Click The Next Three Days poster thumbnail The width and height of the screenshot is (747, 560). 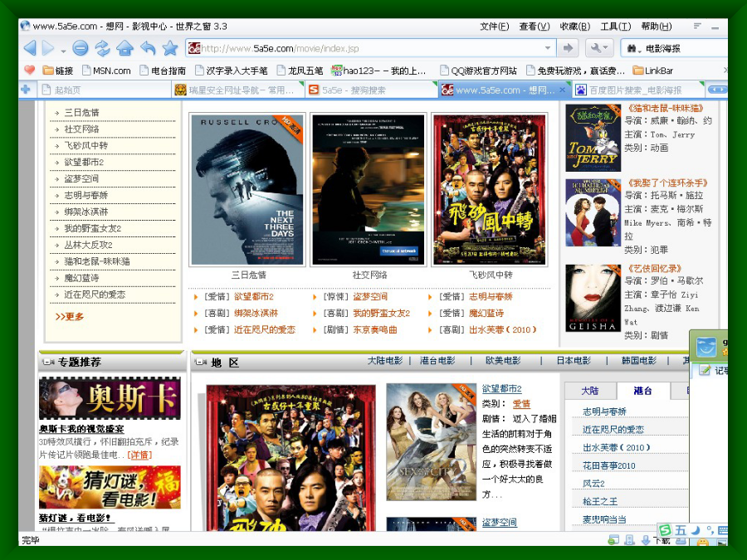(247, 189)
